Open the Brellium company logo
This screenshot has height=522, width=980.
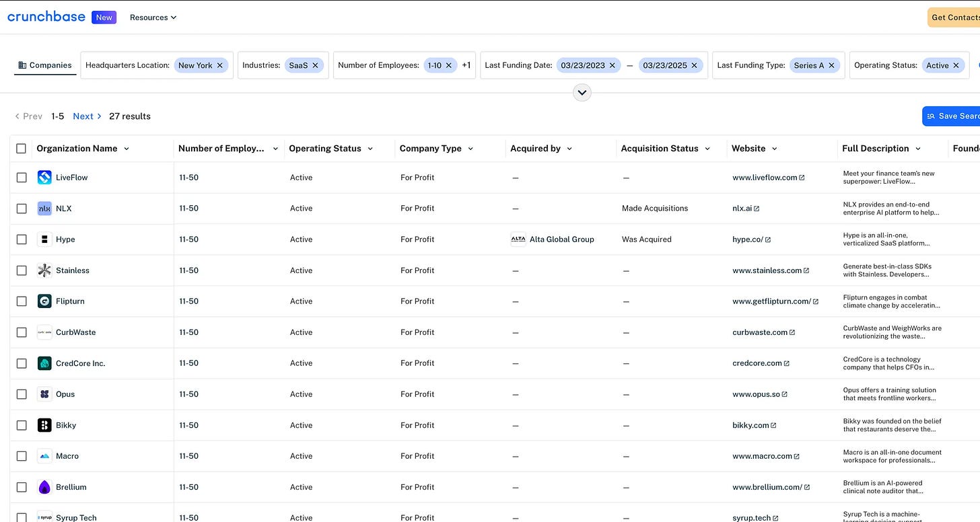tap(44, 487)
